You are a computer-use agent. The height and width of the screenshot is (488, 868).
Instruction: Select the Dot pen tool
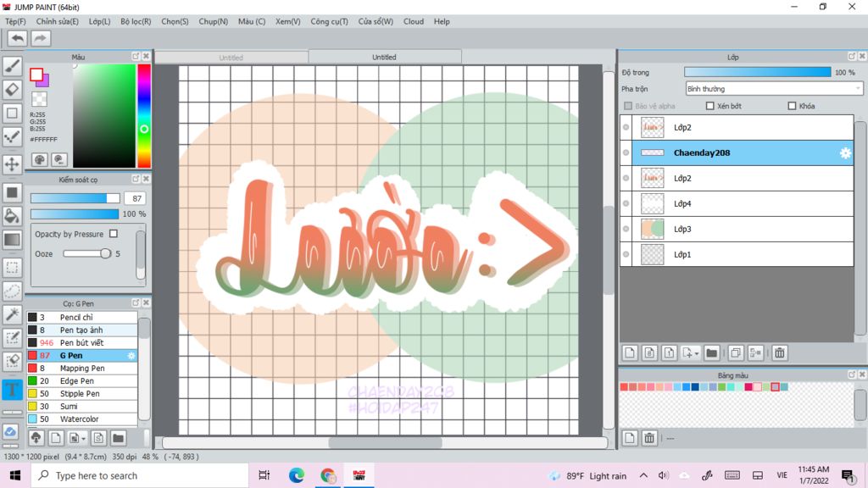point(12,136)
